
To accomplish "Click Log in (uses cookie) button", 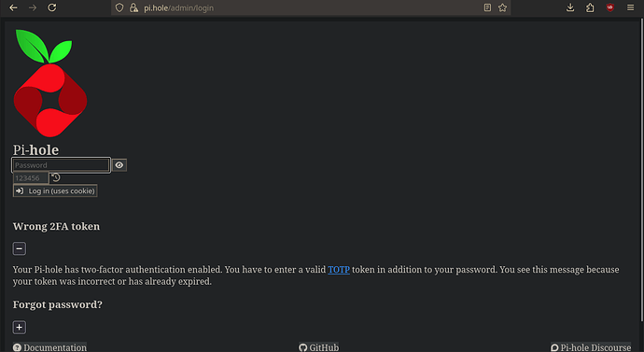I will [x=55, y=191].
